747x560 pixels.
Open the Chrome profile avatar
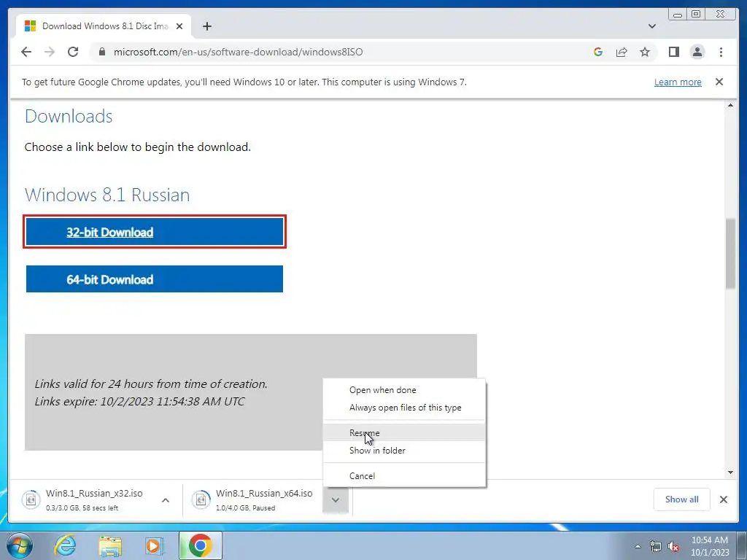[697, 52]
